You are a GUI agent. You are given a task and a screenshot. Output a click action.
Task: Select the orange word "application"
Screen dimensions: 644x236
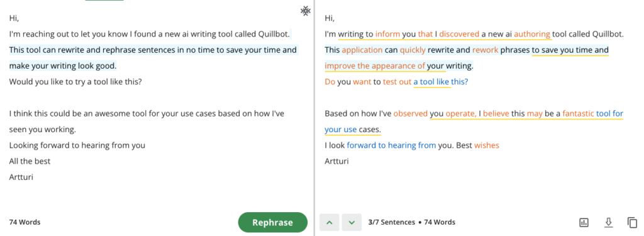[x=362, y=50]
